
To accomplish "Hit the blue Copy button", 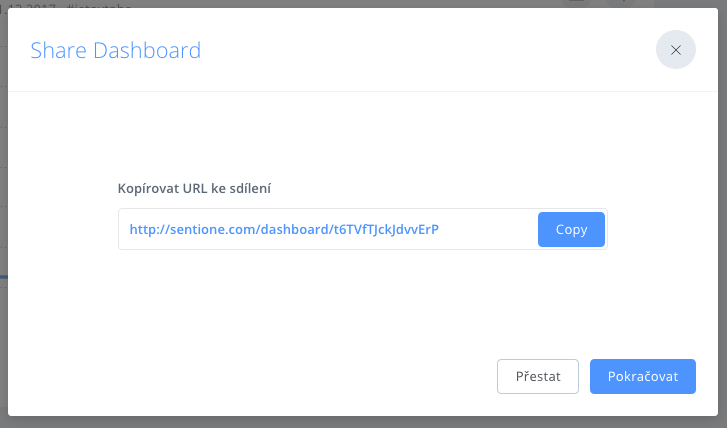I will click(x=571, y=229).
